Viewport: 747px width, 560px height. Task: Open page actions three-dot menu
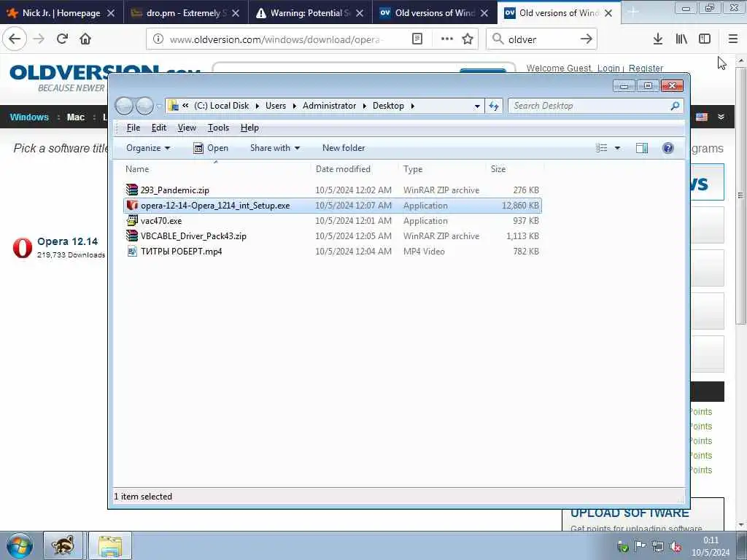[x=447, y=39]
